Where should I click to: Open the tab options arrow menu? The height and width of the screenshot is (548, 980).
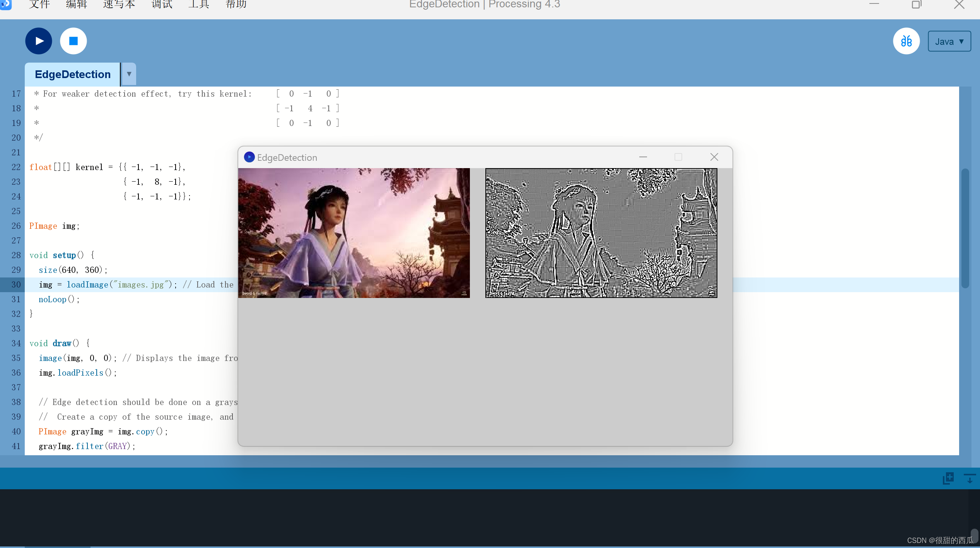(129, 74)
